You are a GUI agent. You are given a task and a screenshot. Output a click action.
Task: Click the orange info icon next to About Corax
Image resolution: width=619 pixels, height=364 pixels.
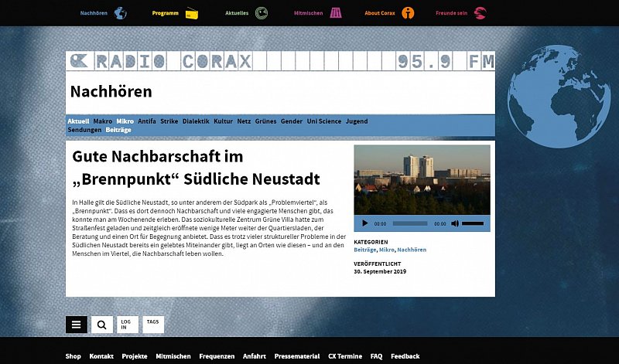(408, 13)
